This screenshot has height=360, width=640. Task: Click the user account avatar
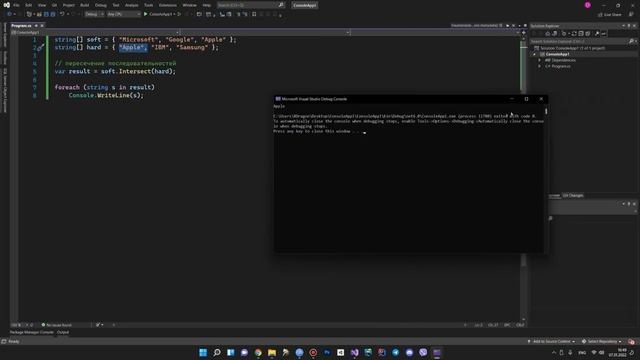[588, 5]
